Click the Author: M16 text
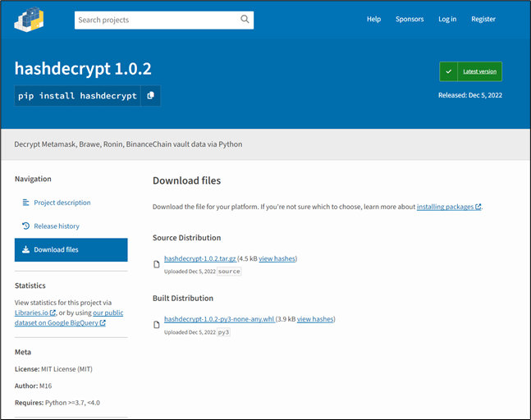Viewport: 531px width, 420px height. [33, 386]
